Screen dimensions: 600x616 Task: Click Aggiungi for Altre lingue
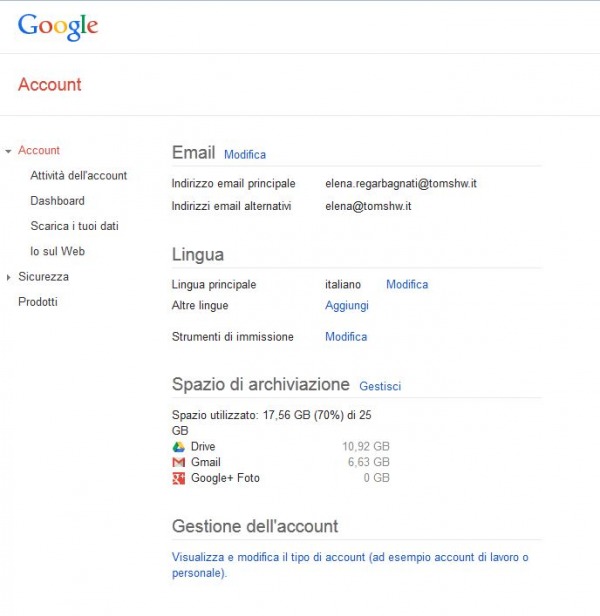click(x=347, y=305)
